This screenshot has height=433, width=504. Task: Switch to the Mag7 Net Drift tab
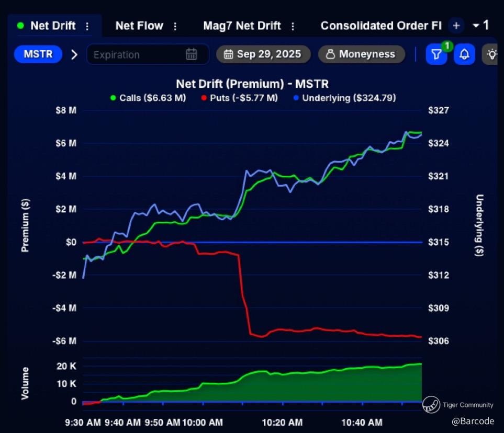(x=242, y=26)
